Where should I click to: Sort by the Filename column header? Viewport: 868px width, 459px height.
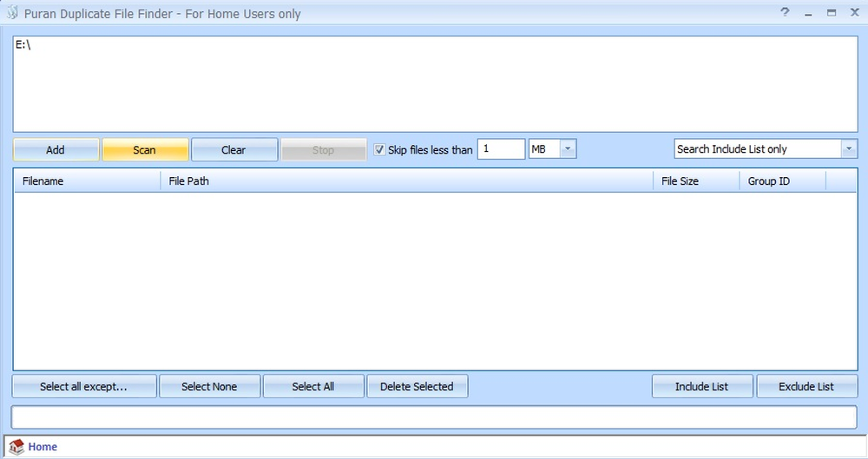click(x=88, y=181)
